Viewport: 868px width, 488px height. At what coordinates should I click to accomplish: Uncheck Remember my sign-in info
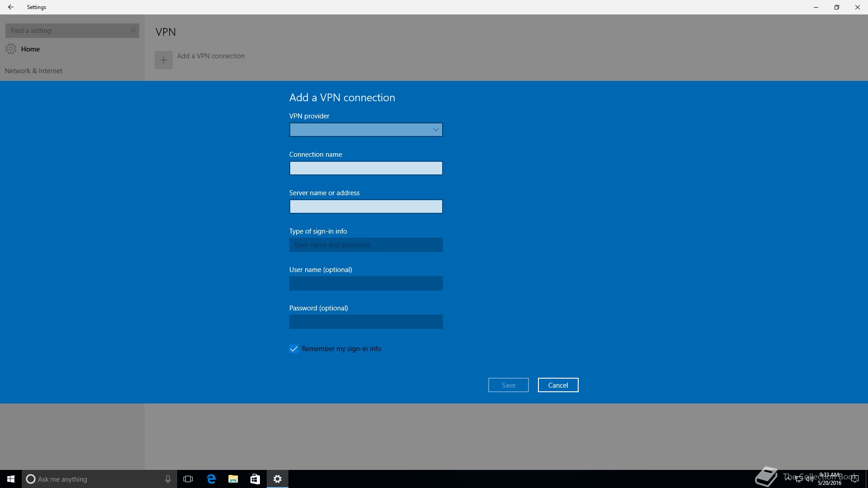click(x=294, y=349)
